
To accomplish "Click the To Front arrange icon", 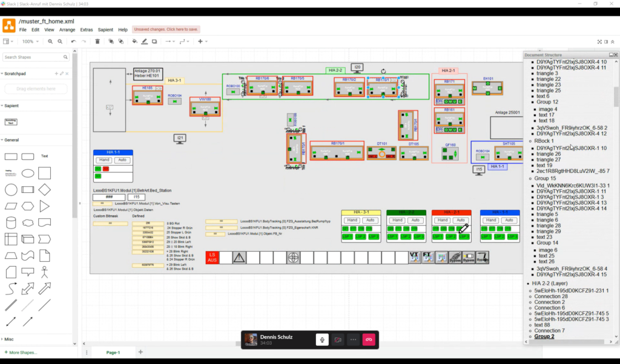I will pos(111,42).
